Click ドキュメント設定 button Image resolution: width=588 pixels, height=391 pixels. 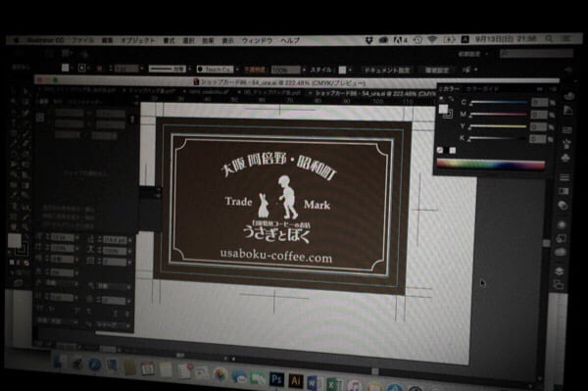pyautogui.click(x=387, y=71)
